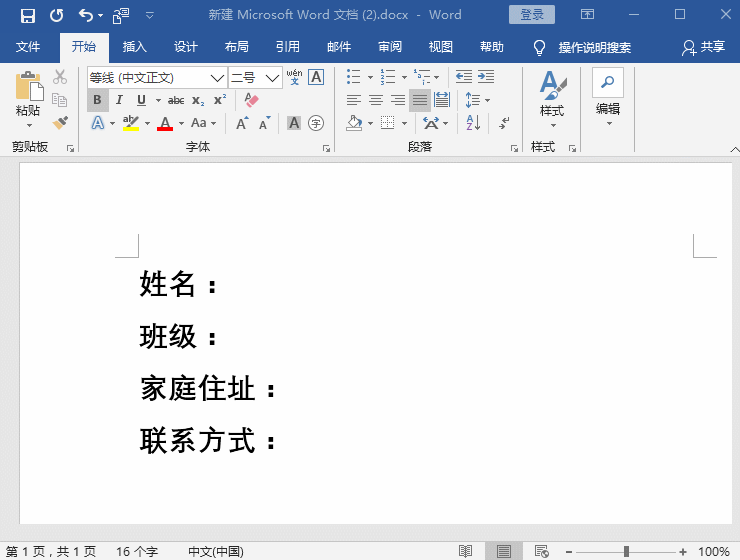Toggle Italic formatting
Screen dimensions: 740x560
pos(119,100)
